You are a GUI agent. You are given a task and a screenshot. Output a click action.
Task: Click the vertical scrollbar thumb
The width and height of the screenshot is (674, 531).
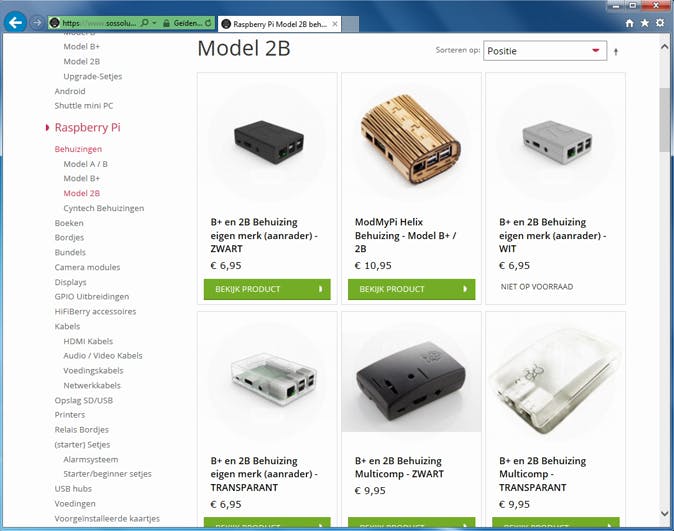[664, 120]
